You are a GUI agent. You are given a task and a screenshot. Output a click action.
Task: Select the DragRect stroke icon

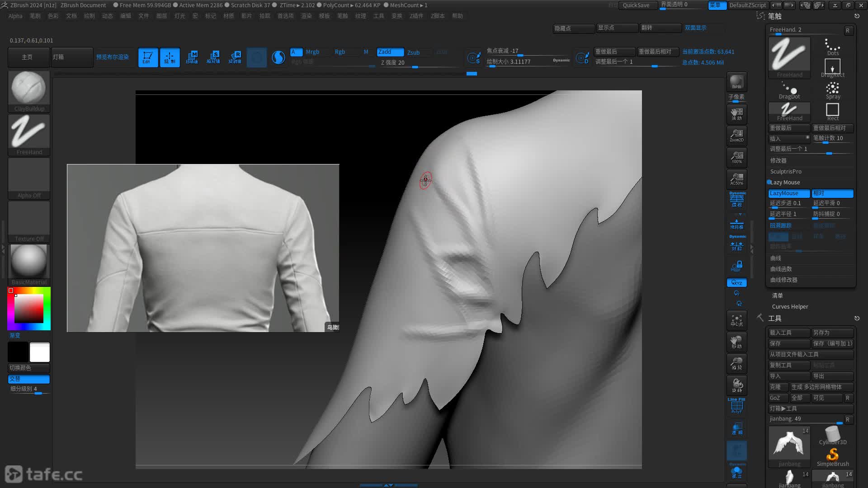[833, 69]
